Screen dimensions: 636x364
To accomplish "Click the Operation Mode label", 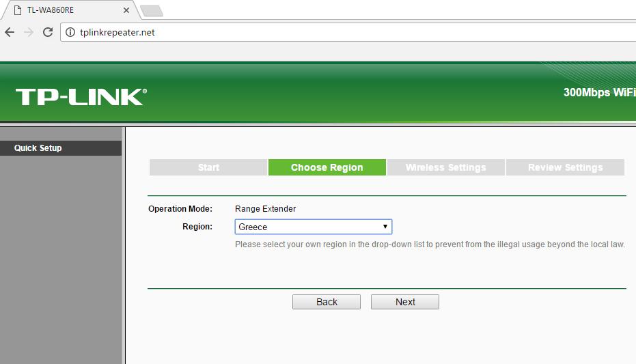I will pyautogui.click(x=180, y=209).
